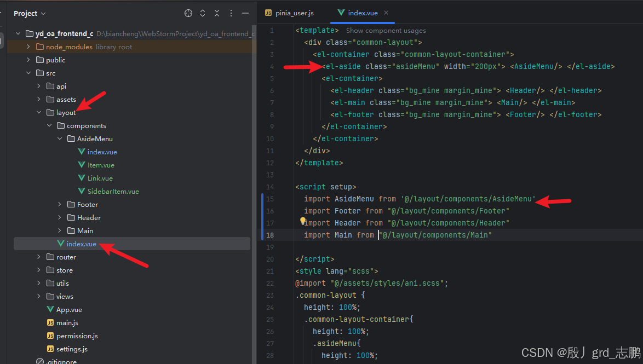The height and width of the screenshot is (364, 643).
Task: Click the utils folder icon
Action: pos(50,283)
